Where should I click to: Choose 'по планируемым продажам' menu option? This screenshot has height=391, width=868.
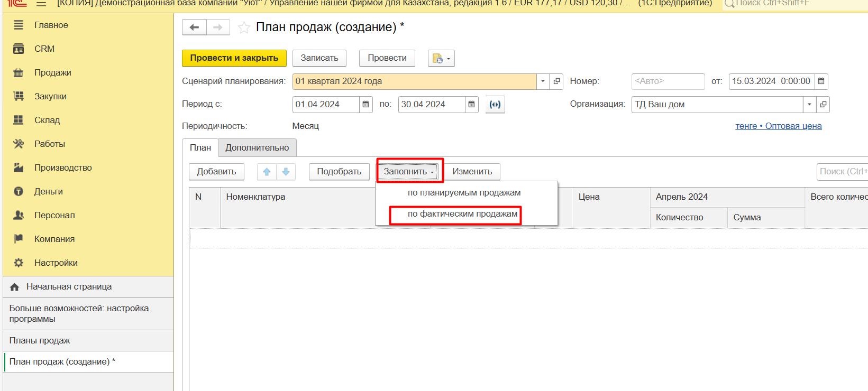(x=464, y=193)
